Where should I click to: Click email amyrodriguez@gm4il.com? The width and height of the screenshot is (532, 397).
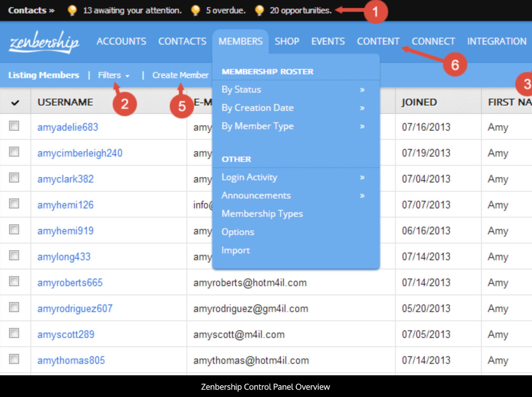tap(251, 309)
